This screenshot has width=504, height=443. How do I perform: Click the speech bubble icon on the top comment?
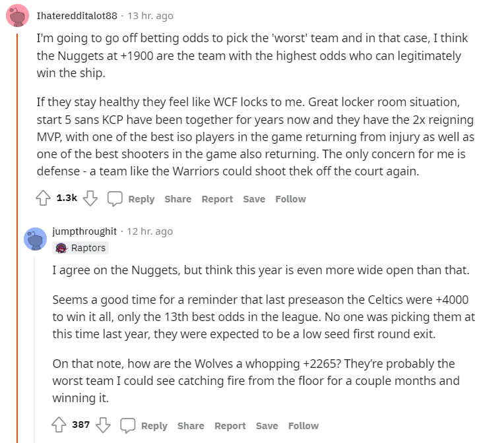pyautogui.click(x=115, y=199)
